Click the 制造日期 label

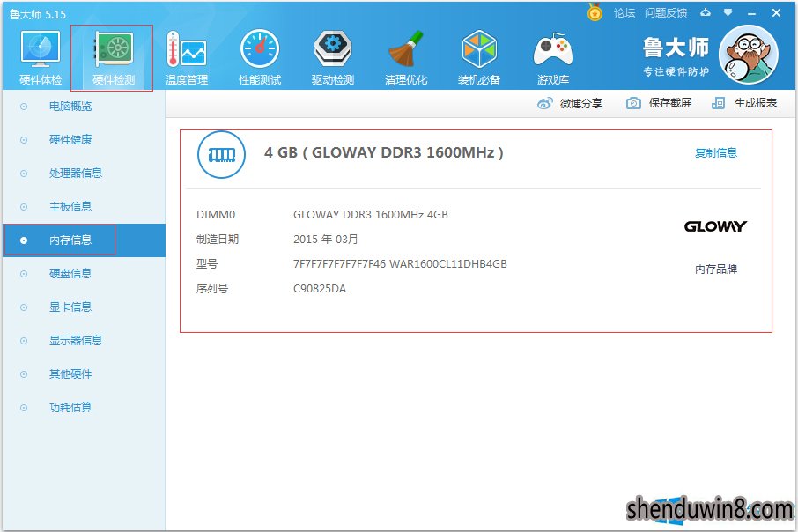coord(218,240)
